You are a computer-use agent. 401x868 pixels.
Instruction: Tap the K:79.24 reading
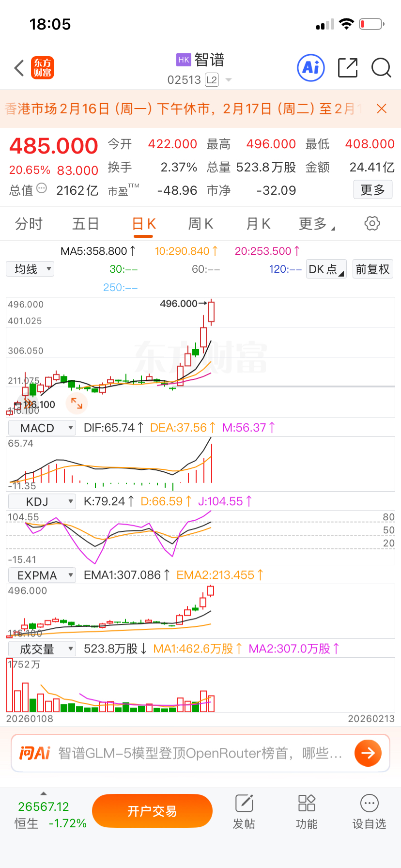(x=109, y=501)
